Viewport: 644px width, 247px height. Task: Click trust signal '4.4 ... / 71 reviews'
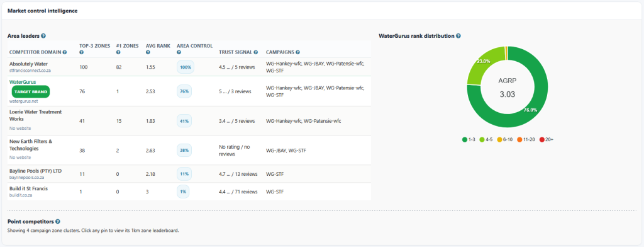click(238, 192)
